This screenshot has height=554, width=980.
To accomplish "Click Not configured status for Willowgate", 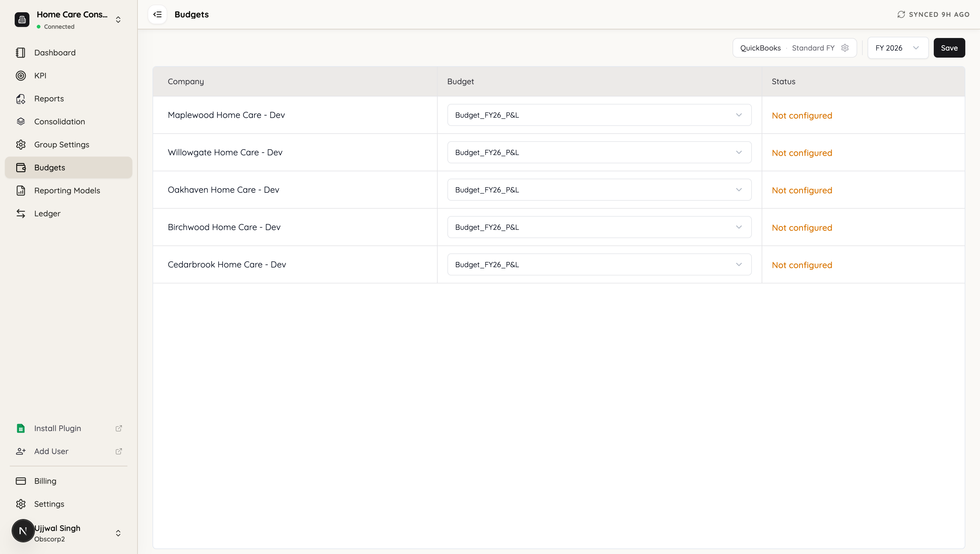I will coord(802,153).
